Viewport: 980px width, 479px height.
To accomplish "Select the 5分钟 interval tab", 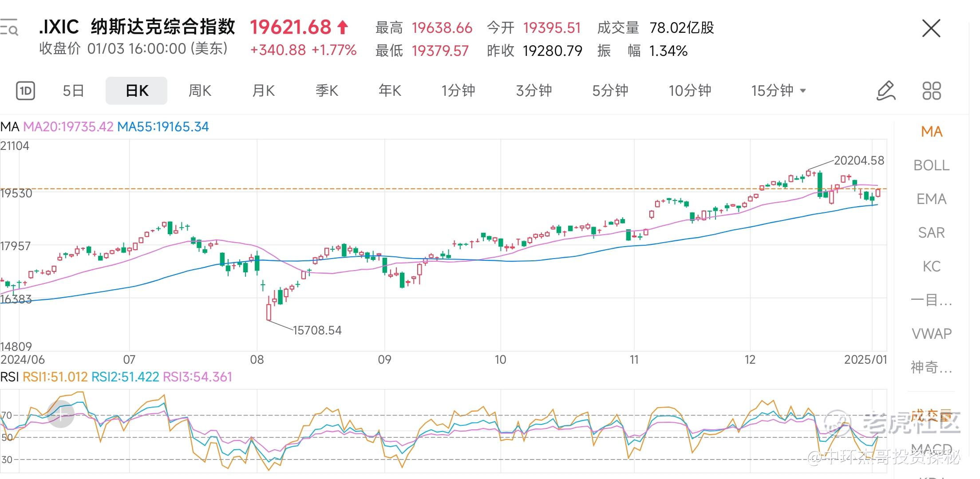I will 610,90.
